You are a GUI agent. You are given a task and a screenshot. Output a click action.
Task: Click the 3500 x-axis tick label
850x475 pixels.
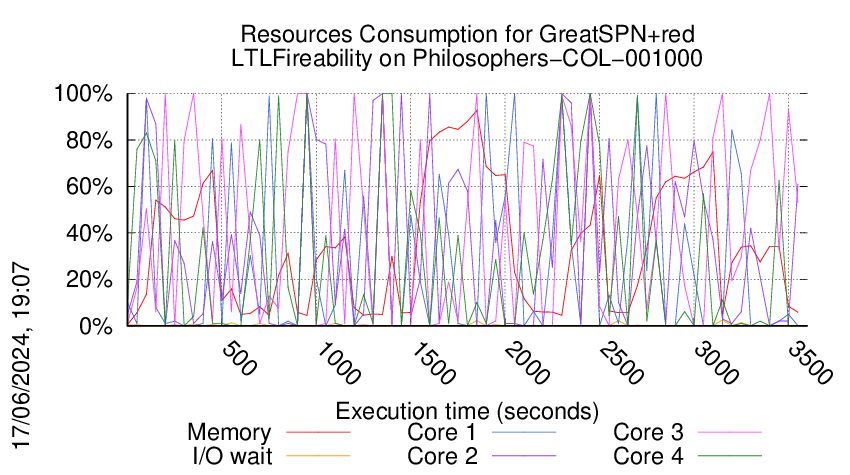coord(810,363)
